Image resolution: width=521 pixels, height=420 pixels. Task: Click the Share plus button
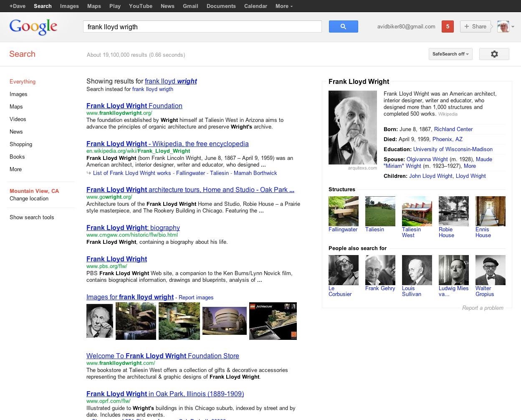pyautogui.click(x=475, y=26)
